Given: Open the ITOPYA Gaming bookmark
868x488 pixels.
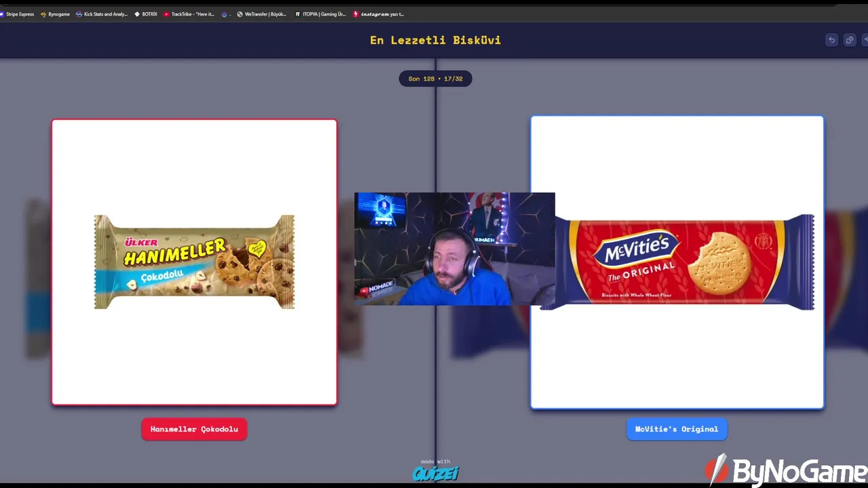Looking at the screenshot, I should 320,14.
